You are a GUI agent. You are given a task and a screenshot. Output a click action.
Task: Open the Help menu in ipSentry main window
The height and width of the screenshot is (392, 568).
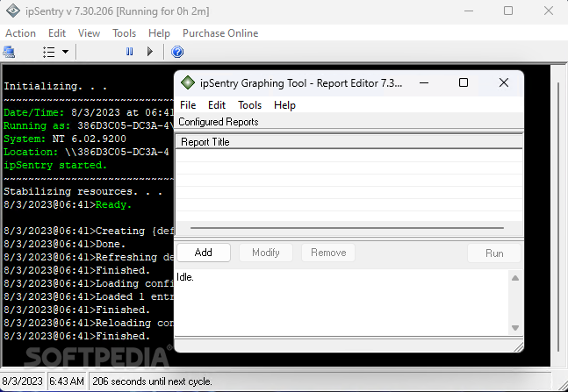[x=159, y=33]
